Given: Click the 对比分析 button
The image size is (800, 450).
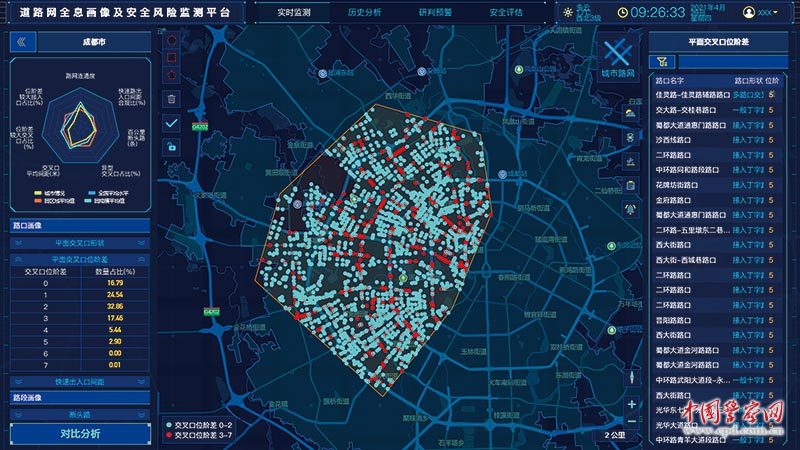Looking at the screenshot, I should (80, 434).
